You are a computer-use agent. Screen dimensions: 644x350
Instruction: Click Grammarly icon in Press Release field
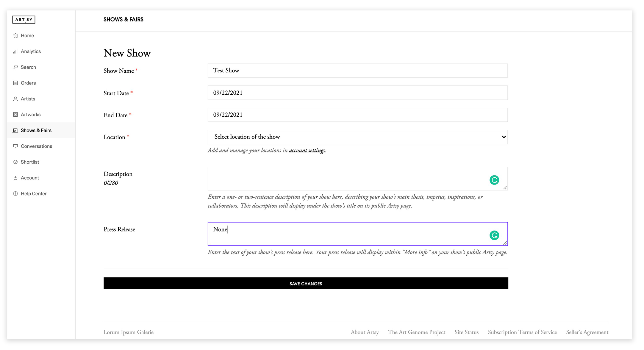coord(495,235)
